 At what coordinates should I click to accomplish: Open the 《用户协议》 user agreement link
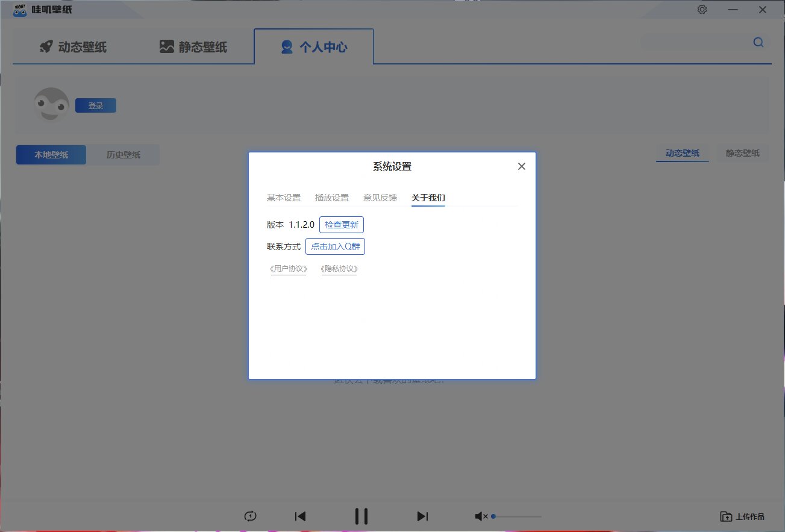(288, 269)
